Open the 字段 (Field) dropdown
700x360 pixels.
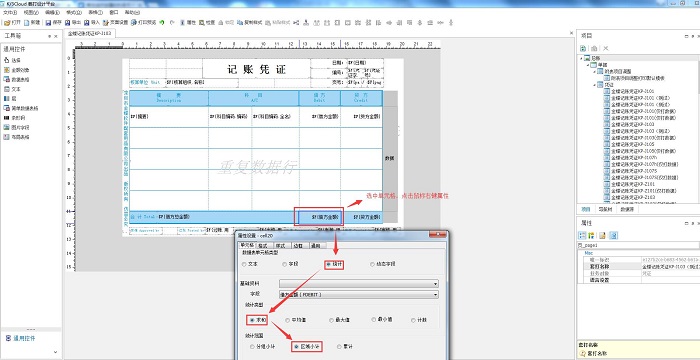(358, 294)
